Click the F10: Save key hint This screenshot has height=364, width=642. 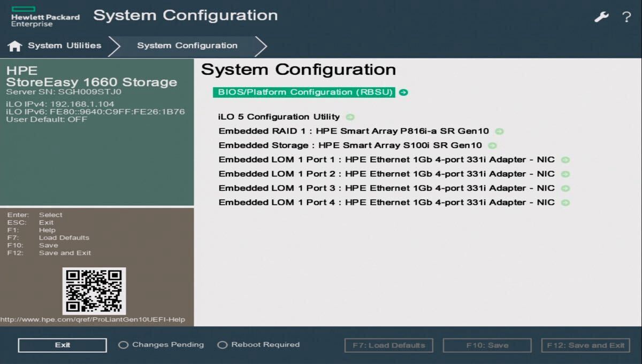point(33,245)
